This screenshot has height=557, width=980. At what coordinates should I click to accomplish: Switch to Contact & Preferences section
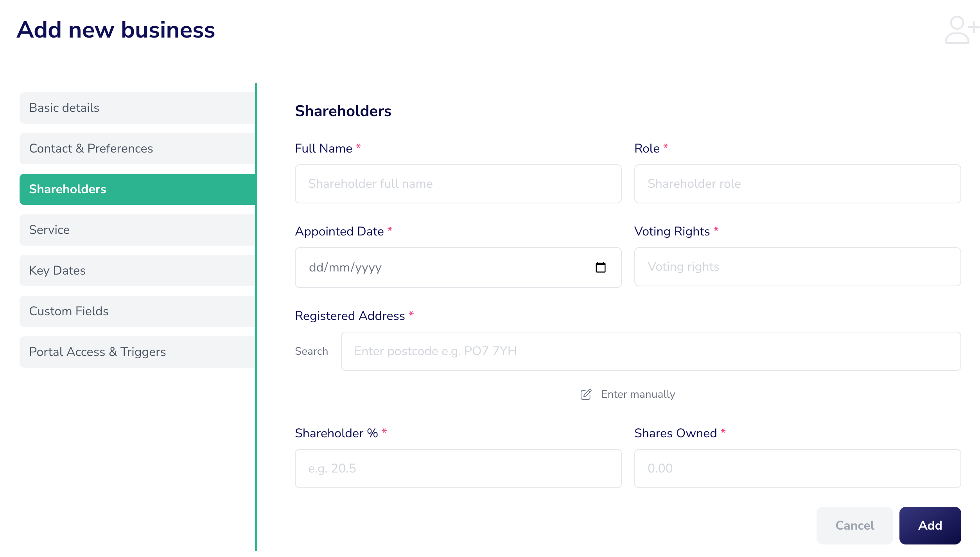137,149
